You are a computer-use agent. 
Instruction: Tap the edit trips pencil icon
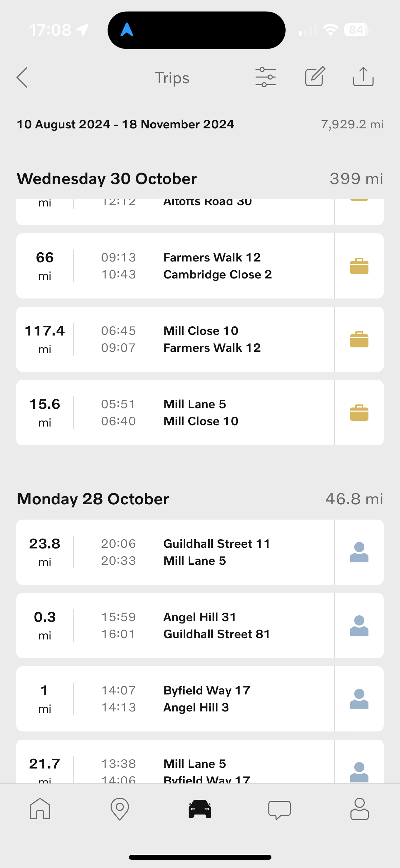tap(315, 77)
